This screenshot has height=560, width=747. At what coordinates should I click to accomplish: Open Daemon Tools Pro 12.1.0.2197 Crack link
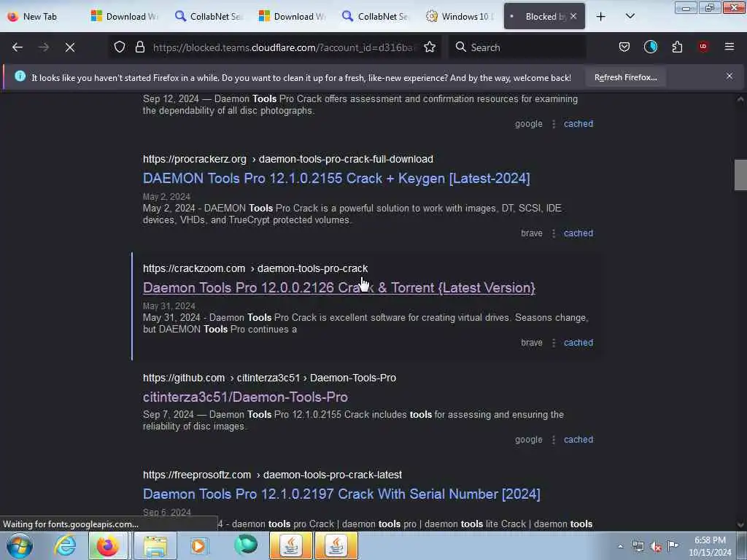tap(341, 494)
